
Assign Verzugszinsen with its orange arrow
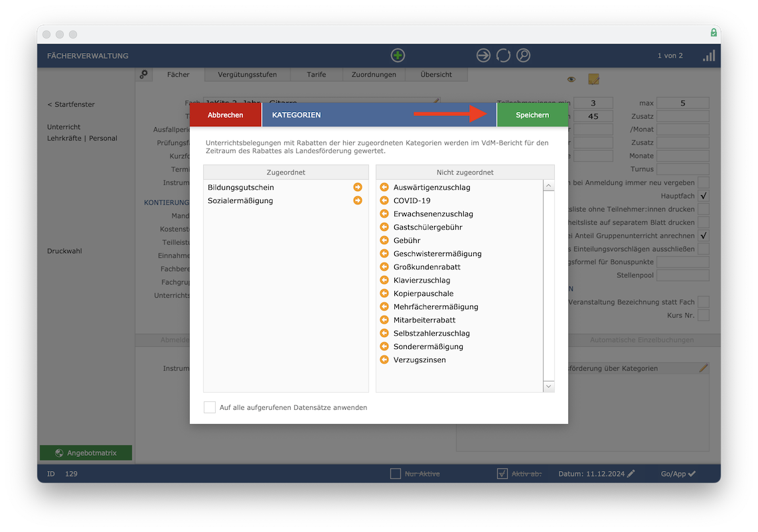tap(384, 360)
